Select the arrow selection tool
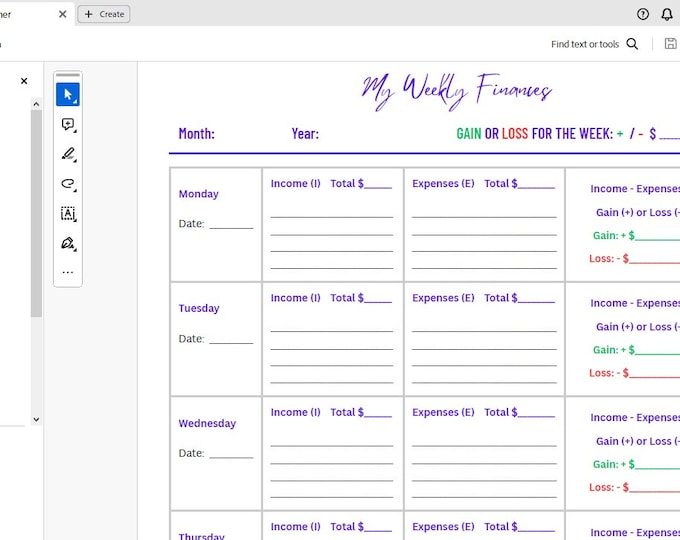680x540 pixels. coord(68,95)
